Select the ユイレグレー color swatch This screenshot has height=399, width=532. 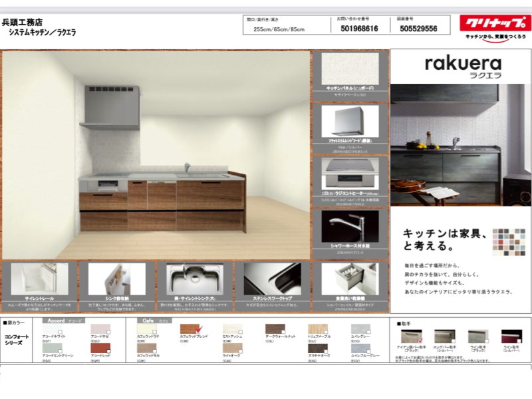[x=360, y=329]
